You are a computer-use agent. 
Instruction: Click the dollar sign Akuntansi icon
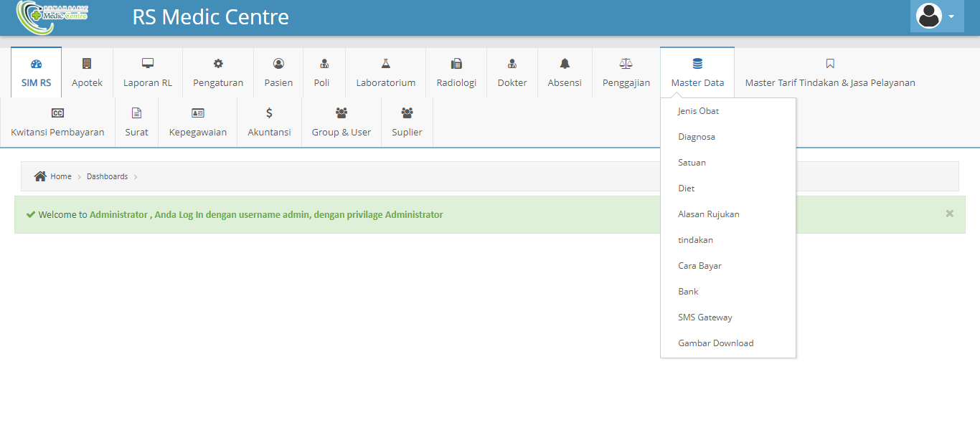[269, 113]
